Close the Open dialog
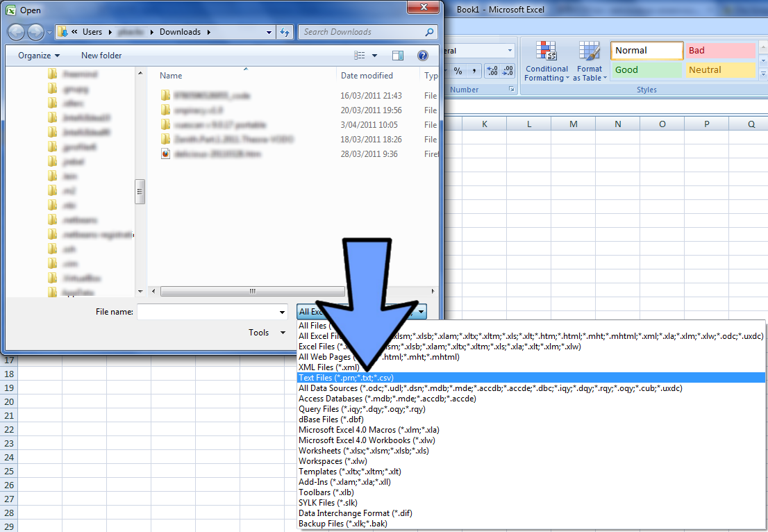The width and height of the screenshot is (768, 532). (x=423, y=8)
